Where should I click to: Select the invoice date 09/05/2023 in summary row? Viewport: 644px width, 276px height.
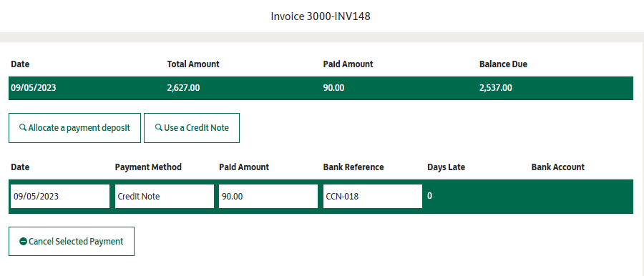(x=34, y=88)
